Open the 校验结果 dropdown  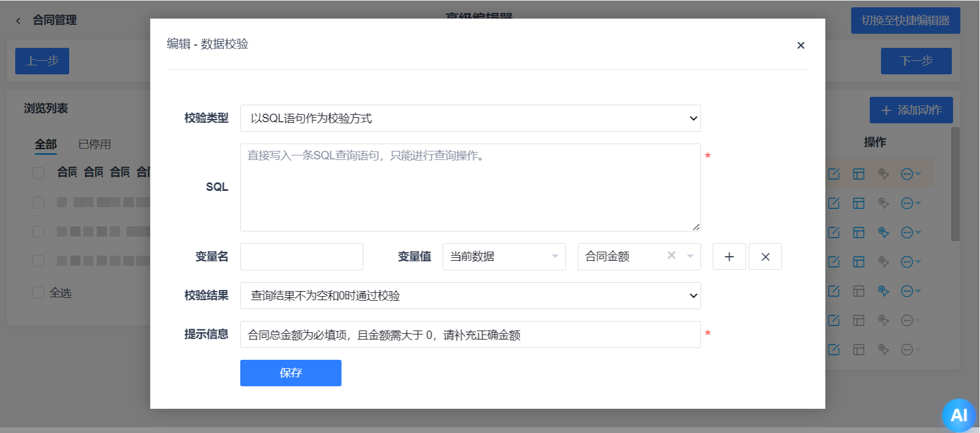pyautogui.click(x=470, y=296)
